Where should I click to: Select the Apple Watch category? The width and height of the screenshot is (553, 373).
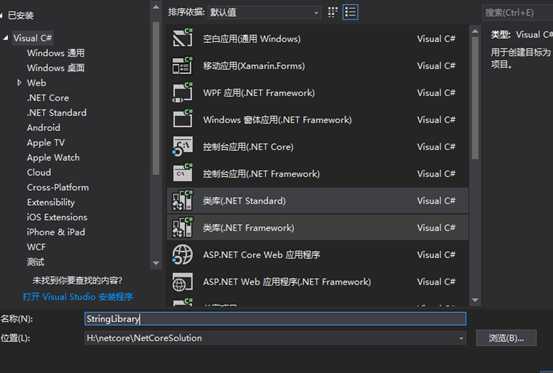(x=53, y=158)
